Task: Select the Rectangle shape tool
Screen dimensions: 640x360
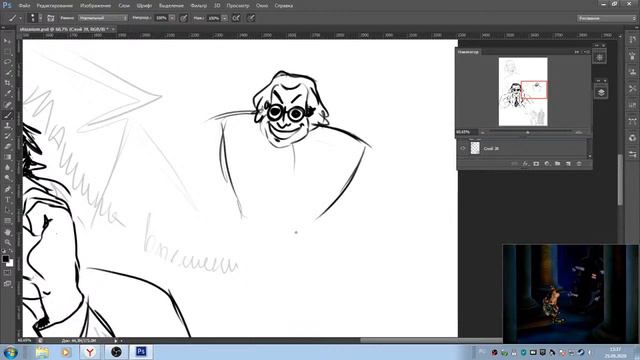Action: pos(7,221)
